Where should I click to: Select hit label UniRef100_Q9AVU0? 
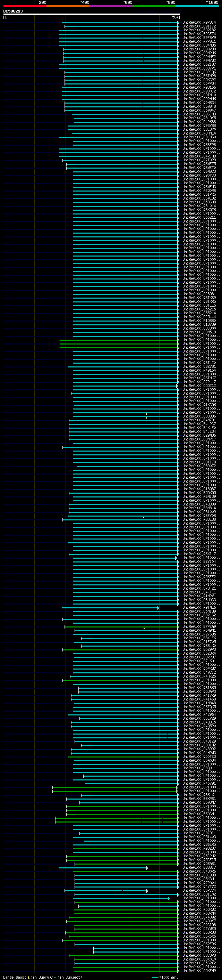click(199, 49)
